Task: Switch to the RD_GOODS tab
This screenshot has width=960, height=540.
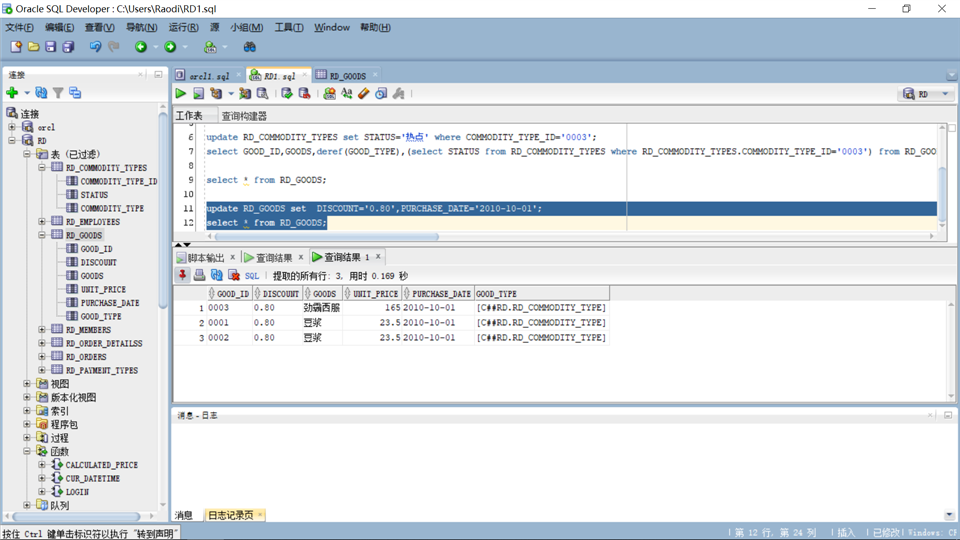Action: 347,76
